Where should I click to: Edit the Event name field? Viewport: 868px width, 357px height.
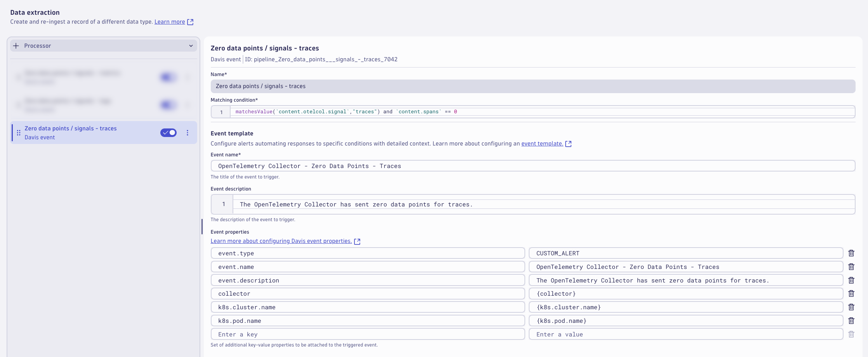(x=533, y=166)
